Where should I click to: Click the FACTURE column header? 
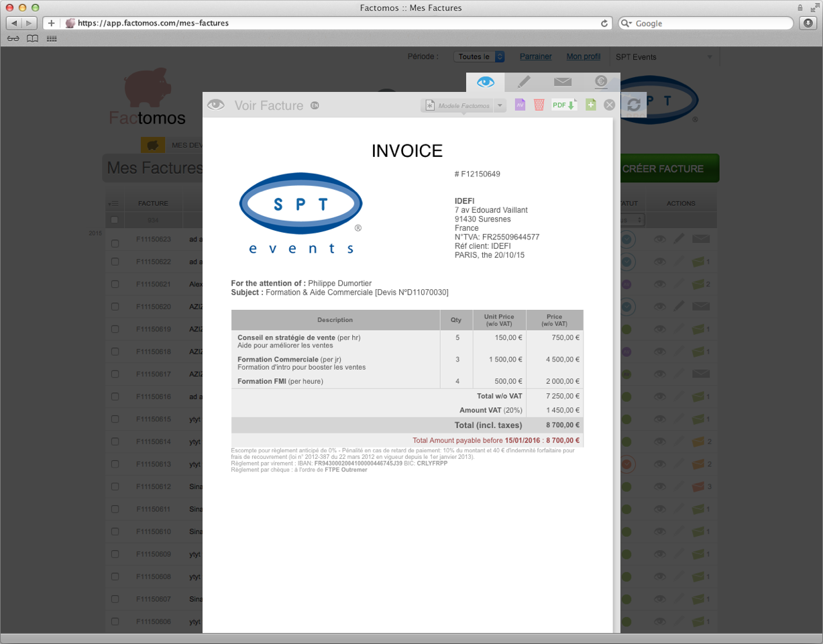click(153, 203)
